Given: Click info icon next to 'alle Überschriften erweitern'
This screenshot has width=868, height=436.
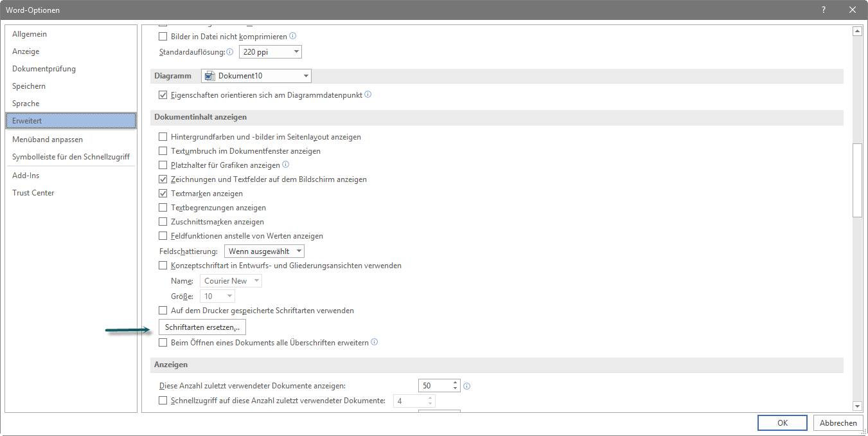Looking at the screenshot, I should [375, 342].
